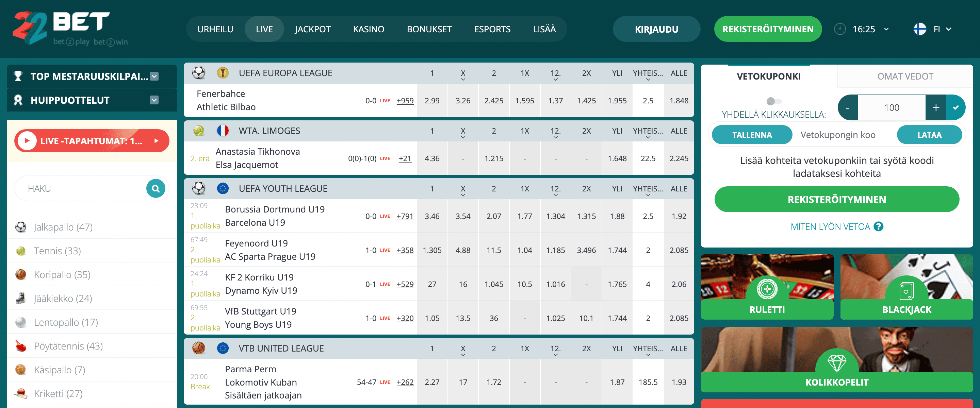
Task: Increase stake with plus button
Action: pos(936,107)
